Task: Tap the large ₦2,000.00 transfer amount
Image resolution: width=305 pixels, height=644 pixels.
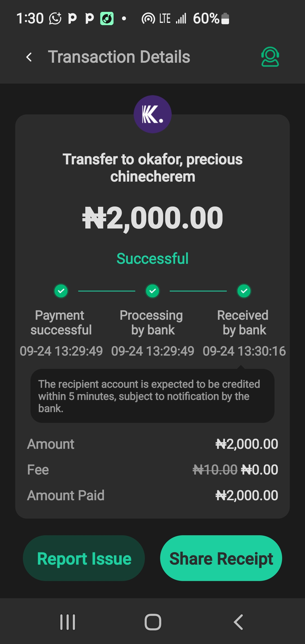Action: (152, 218)
